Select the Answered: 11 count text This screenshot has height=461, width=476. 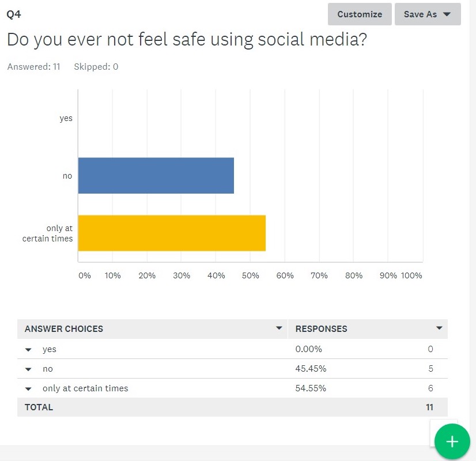[33, 67]
